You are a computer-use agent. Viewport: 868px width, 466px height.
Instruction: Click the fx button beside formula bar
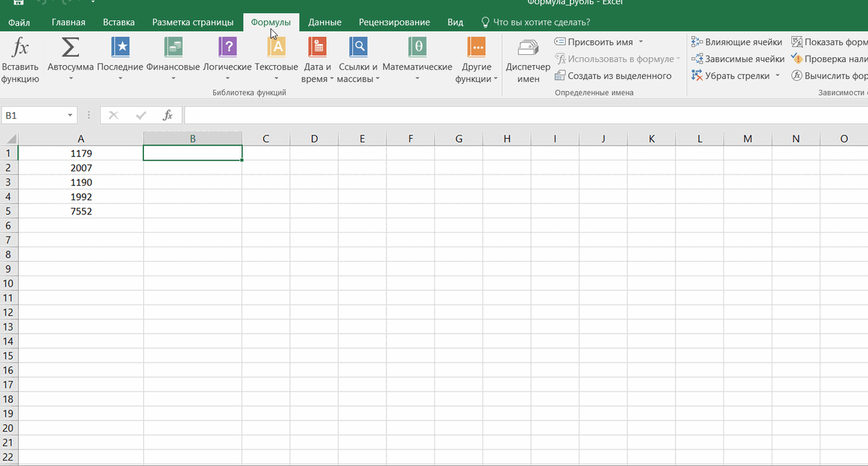pyautogui.click(x=168, y=115)
